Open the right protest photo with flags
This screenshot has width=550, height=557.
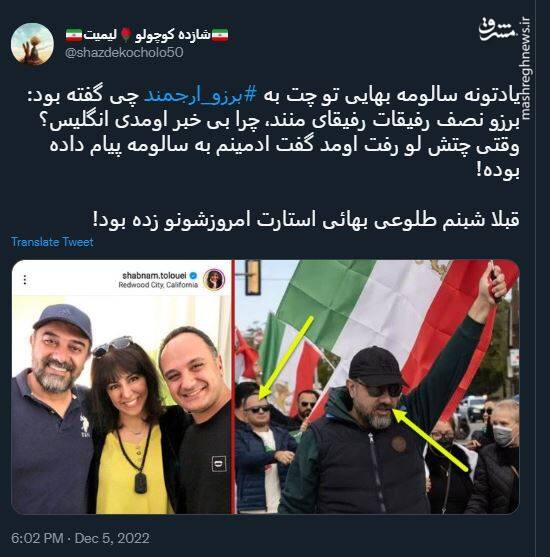coord(377,387)
